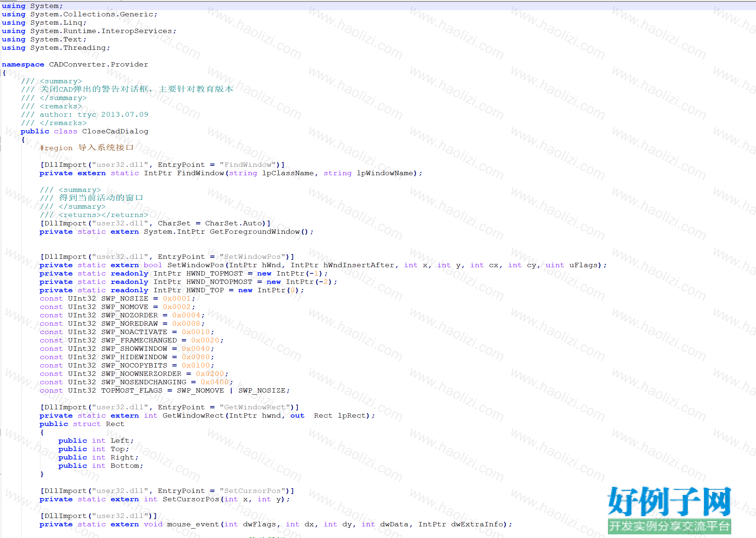Click the 'SWP_NOREDRAW' constant

[130, 324]
